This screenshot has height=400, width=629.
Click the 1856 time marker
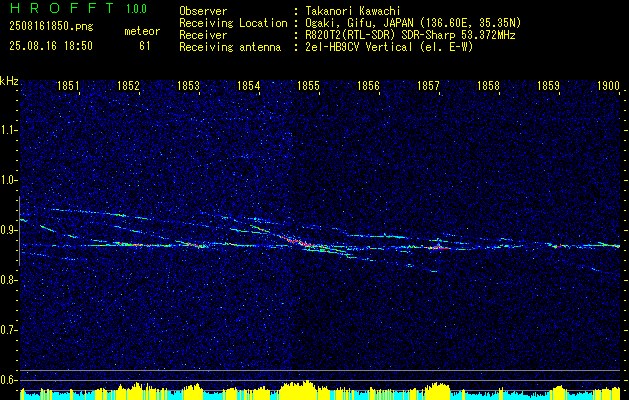pyautogui.click(x=368, y=85)
